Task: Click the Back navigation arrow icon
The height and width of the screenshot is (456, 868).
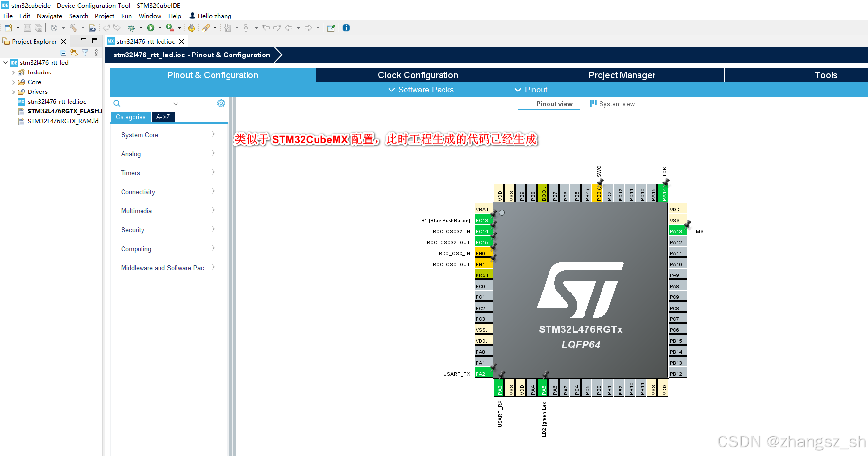Action: click(x=289, y=28)
